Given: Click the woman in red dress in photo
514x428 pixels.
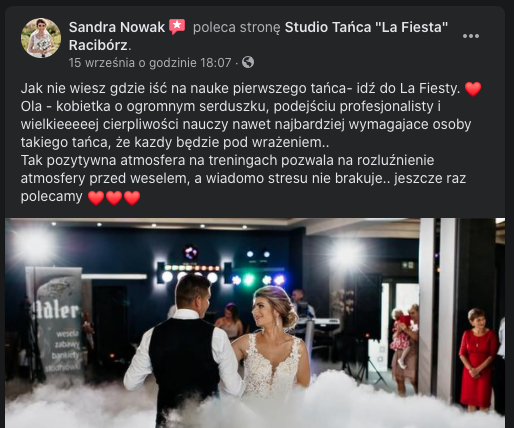Looking at the screenshot, I should point(477,359).
